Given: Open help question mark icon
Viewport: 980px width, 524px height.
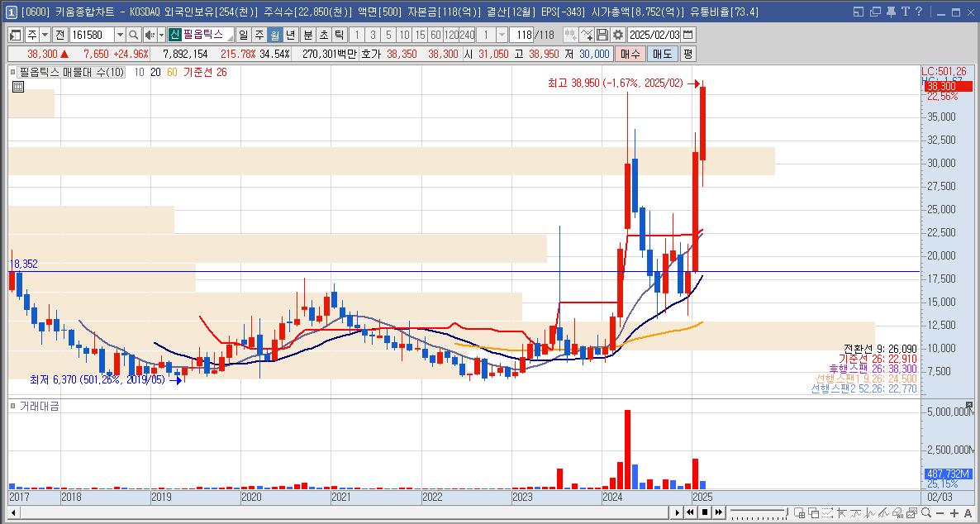Looking at the screenshot, I should pos(918,12).
